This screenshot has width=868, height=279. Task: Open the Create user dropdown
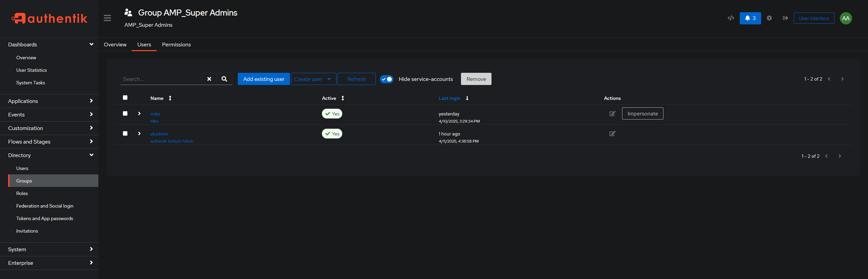(313, 79)
